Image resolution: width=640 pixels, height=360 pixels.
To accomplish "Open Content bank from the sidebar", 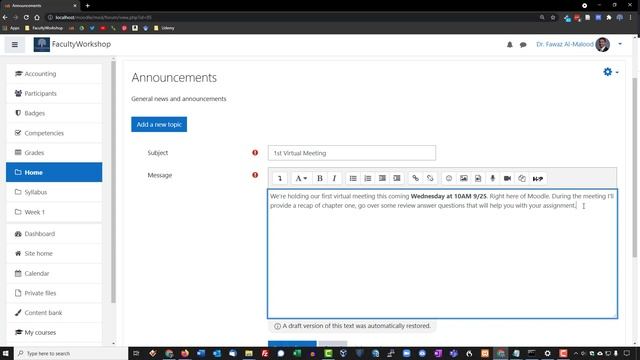I will pyautogui.click(x=54, y=313).
